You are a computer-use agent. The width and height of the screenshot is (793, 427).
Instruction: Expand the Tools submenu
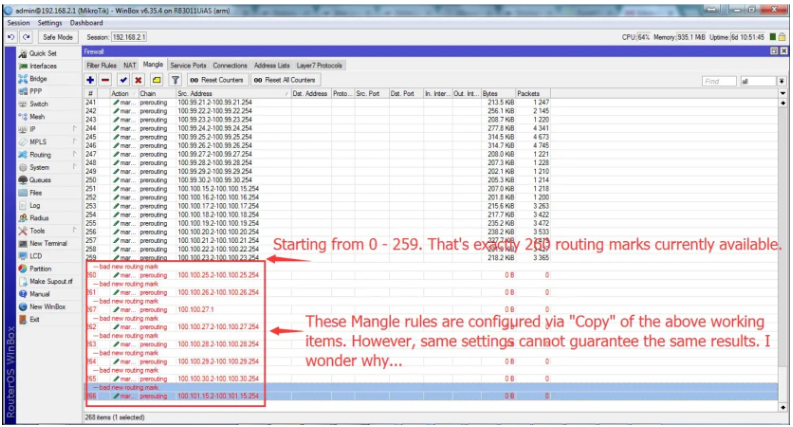pyautogui.click(x=74, y=230)
